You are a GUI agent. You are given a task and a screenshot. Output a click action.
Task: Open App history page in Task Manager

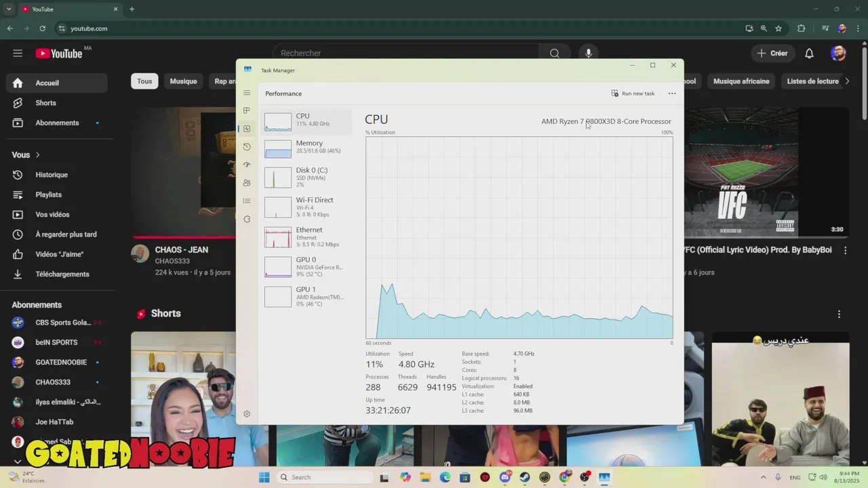pyautogui.click(x=247, y=146)
